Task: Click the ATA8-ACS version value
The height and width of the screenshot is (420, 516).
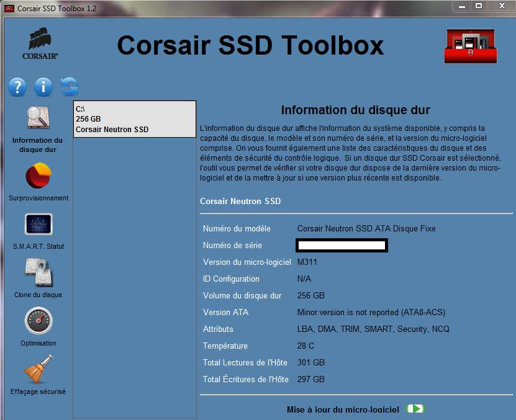Action: tap(371, 313)
